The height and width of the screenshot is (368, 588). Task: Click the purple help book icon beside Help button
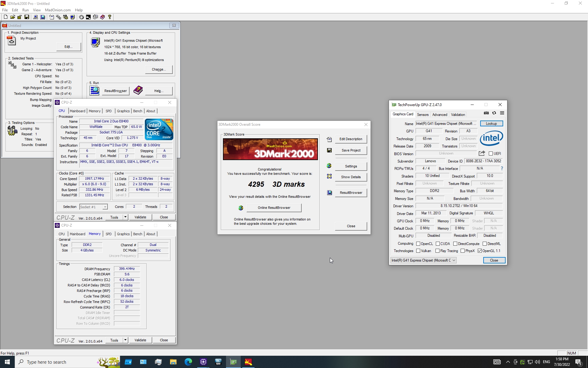138,90
